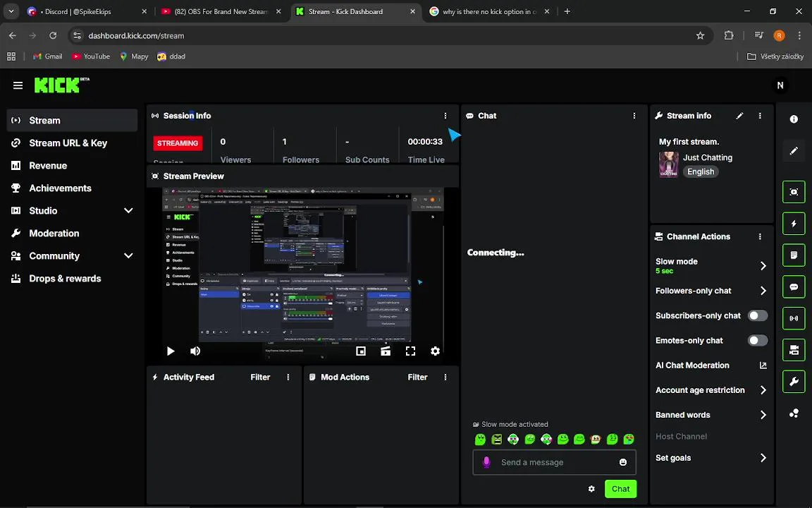This screenshot has width=812, height=508.
Task: Reload the page
Action: [x=53, y=36]
